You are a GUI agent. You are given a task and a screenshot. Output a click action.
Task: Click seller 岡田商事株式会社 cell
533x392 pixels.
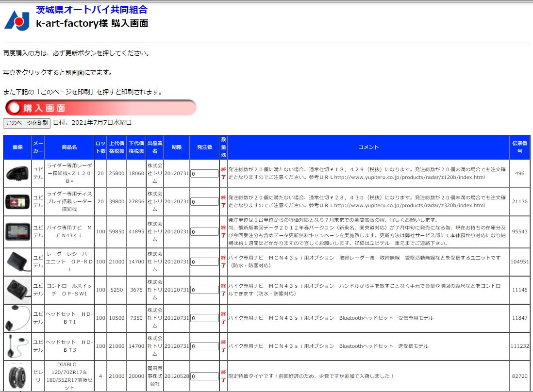[155, 376]
